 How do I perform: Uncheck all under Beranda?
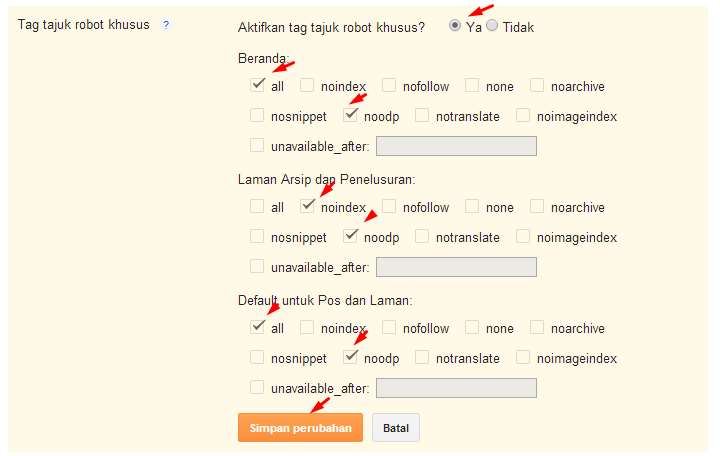pos(258,85)
